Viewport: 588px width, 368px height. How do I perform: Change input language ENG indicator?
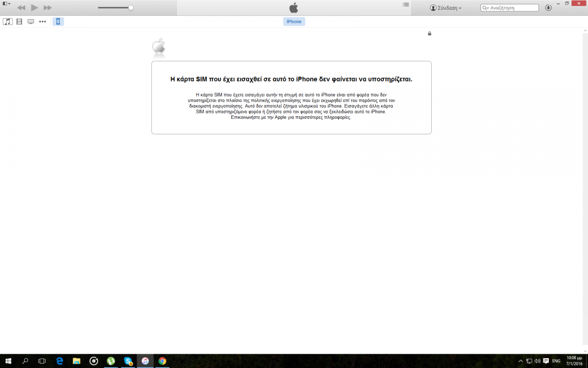pyautogui.click(x=556, y=361)
